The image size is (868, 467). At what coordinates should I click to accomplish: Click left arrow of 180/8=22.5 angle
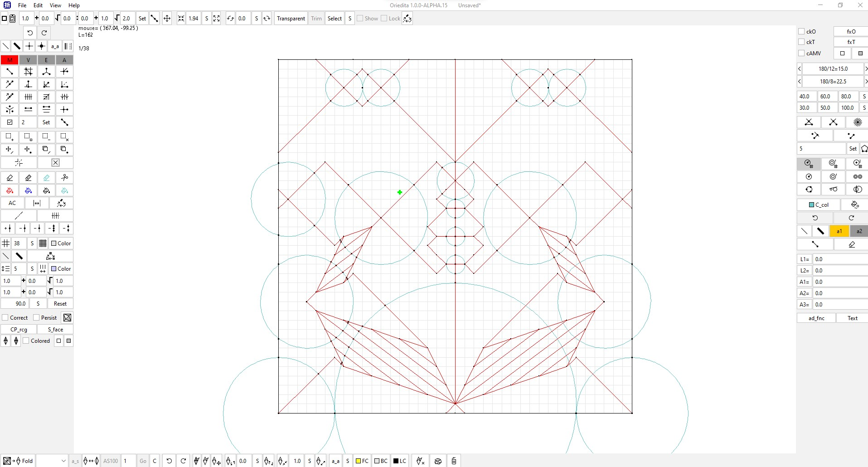click(800, 82)
